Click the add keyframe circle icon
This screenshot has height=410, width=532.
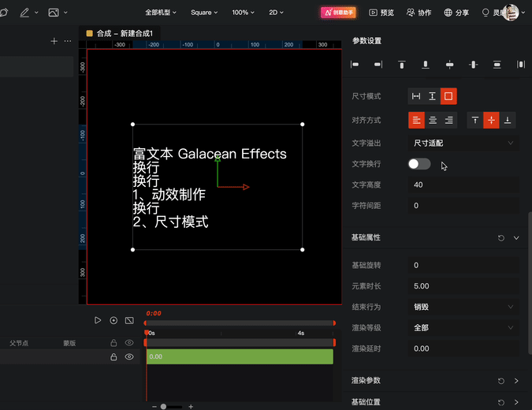[113, 320]
